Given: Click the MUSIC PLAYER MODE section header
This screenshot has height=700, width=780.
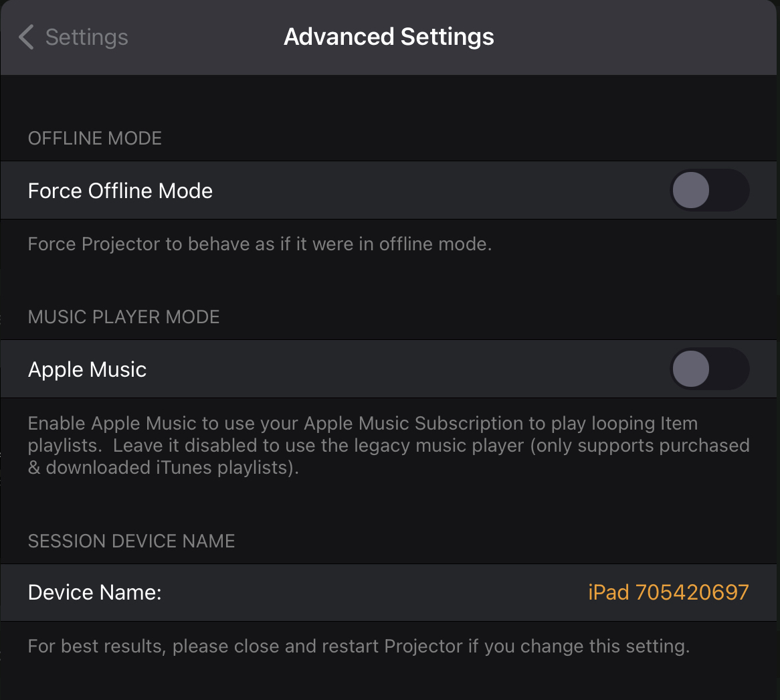Looking at the screenshot, I should coord(123,317).
